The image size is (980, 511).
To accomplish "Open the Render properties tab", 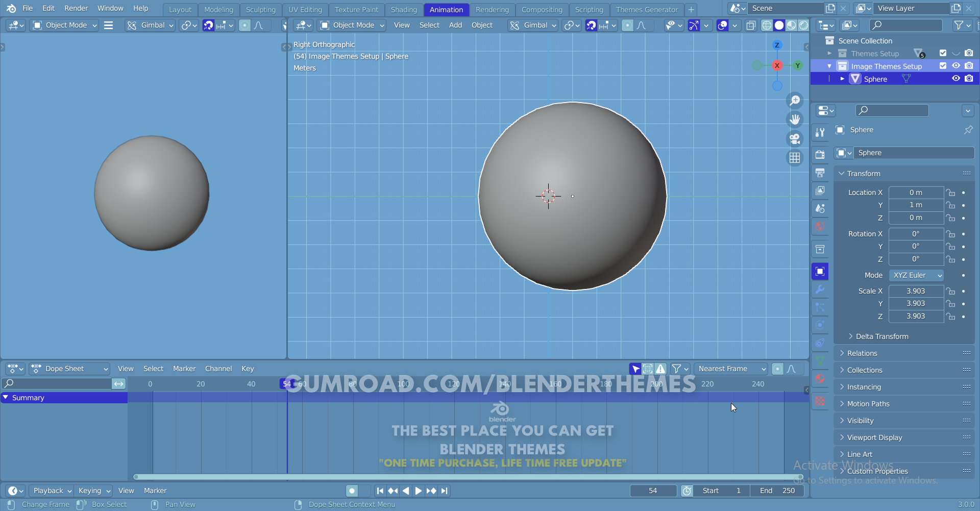I will pyautogui.click(x=820, y=154).
